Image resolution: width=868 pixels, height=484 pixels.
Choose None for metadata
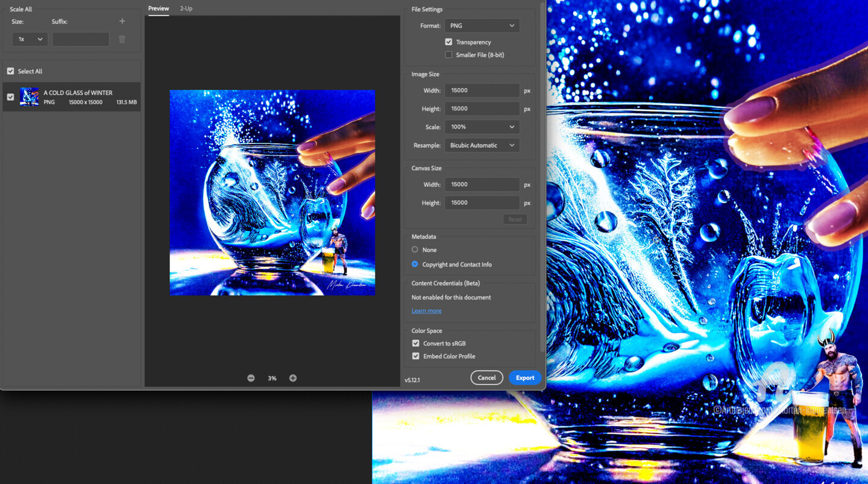(x=415, y=250)
